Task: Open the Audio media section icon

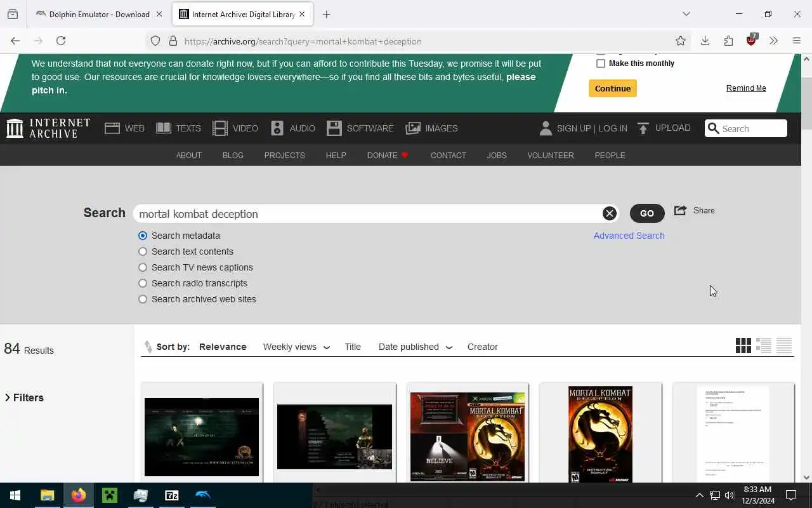Action: (x=277, y=128)
